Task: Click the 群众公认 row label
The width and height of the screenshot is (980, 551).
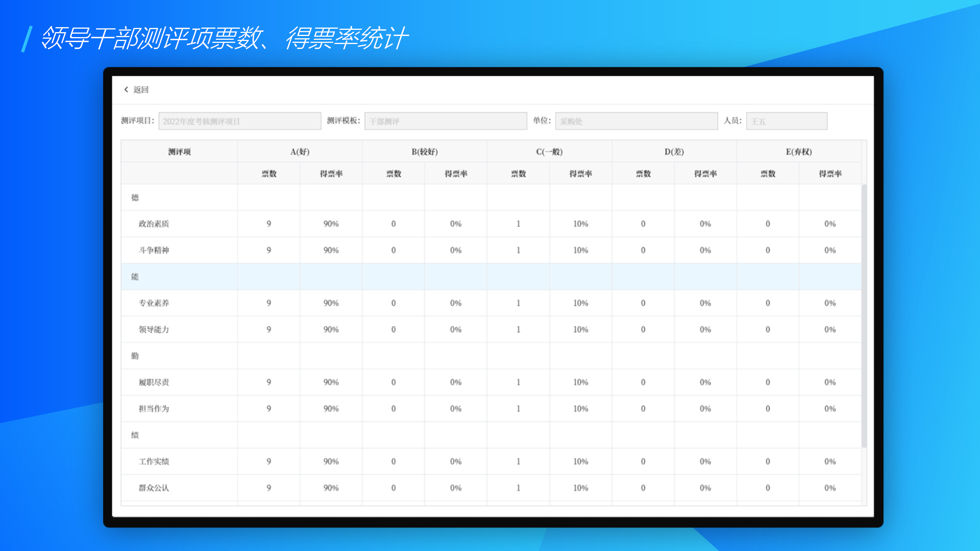Action: [154, 488]
